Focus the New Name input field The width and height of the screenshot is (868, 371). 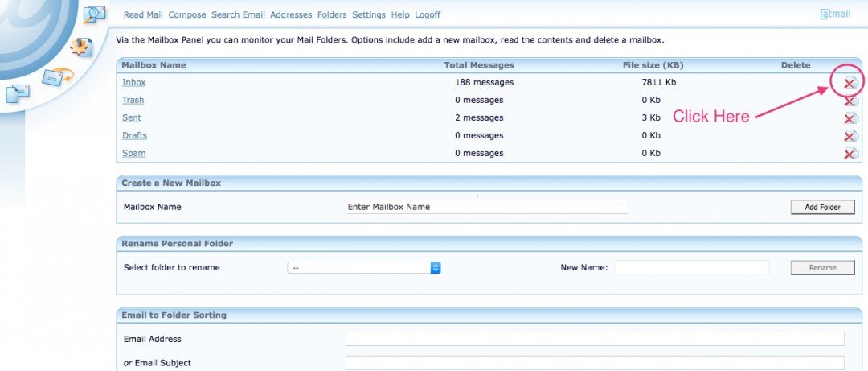pos(692,267)
